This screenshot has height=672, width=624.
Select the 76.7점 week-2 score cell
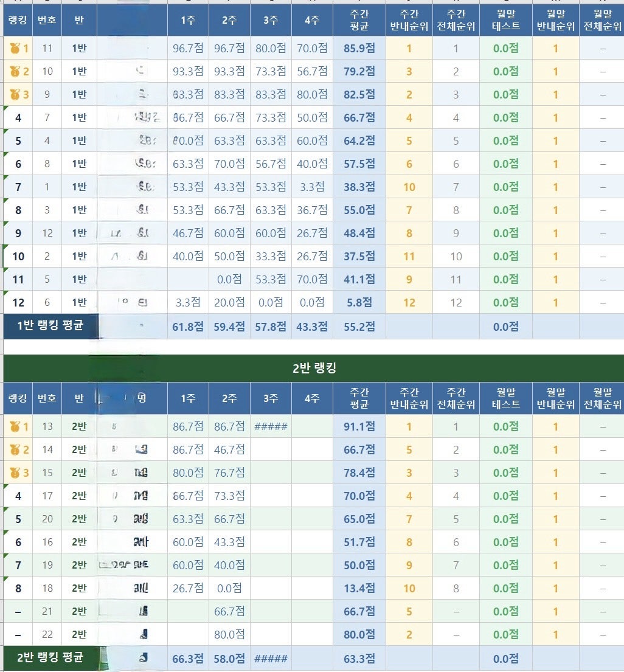point(229,473)
